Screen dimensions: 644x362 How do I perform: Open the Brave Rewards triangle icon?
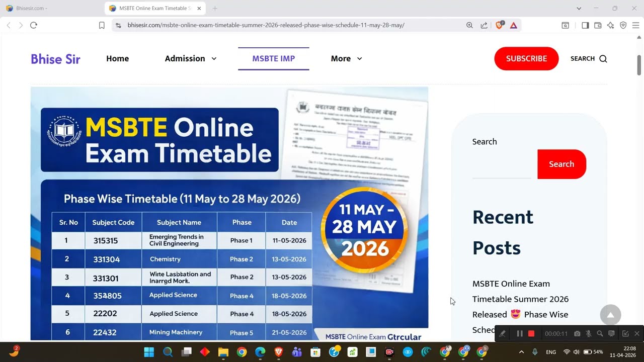click(513, 25)
